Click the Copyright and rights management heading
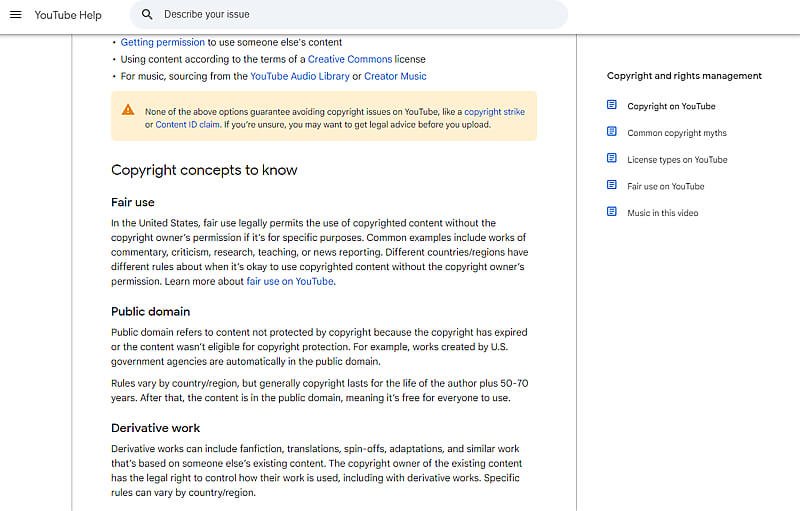 (684, 76)
